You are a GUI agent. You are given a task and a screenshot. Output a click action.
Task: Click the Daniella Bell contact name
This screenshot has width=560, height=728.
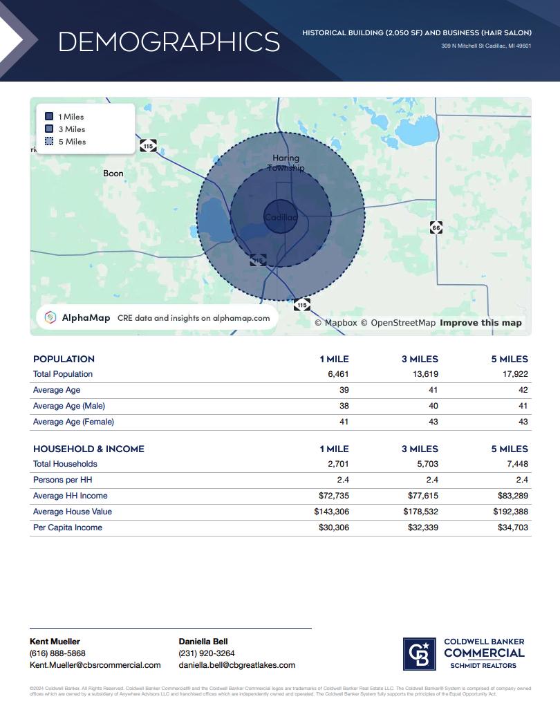click(x=203, y=641)
